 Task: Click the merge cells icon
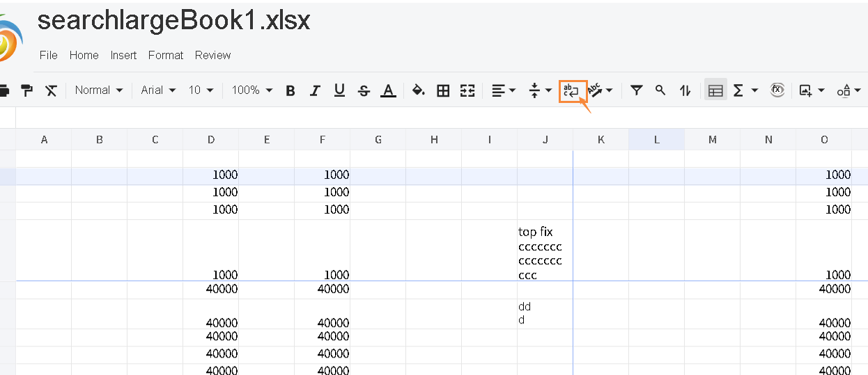click(467, 90)
